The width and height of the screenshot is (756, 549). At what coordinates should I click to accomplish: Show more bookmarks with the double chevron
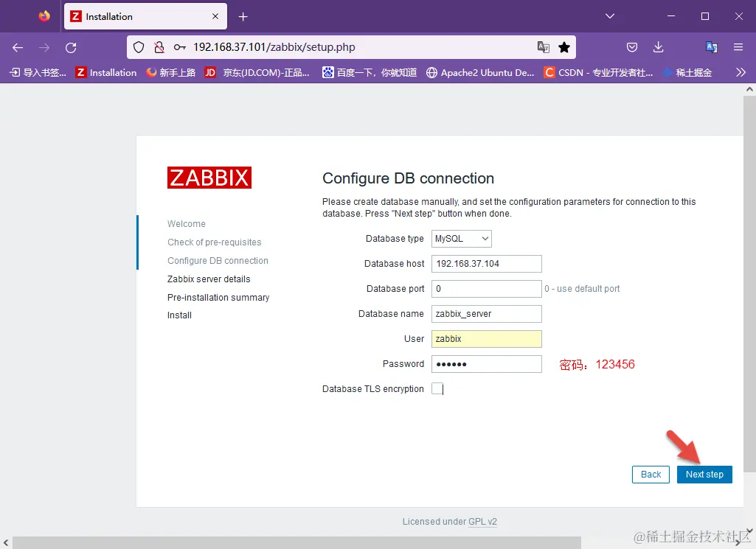(x=741, y=73)
